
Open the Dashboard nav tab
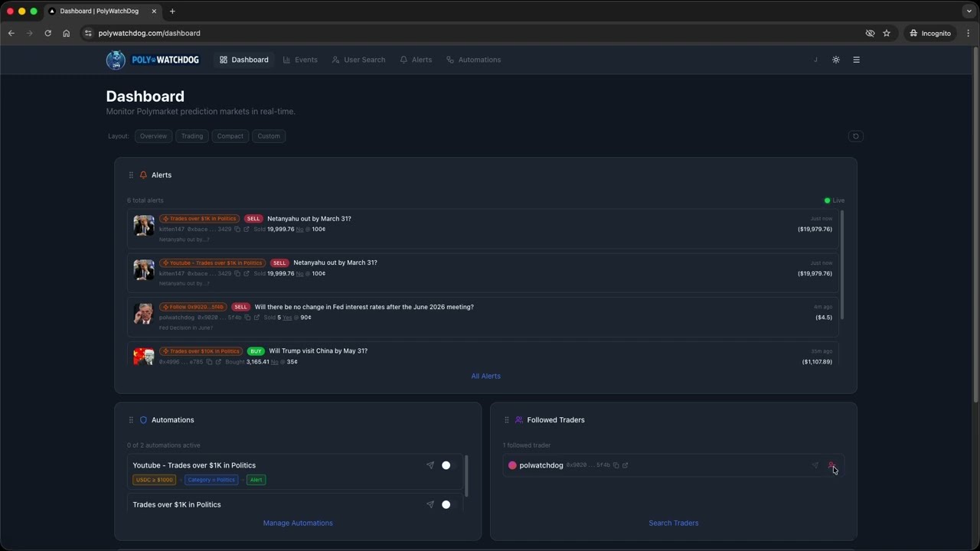coord(244,60)
